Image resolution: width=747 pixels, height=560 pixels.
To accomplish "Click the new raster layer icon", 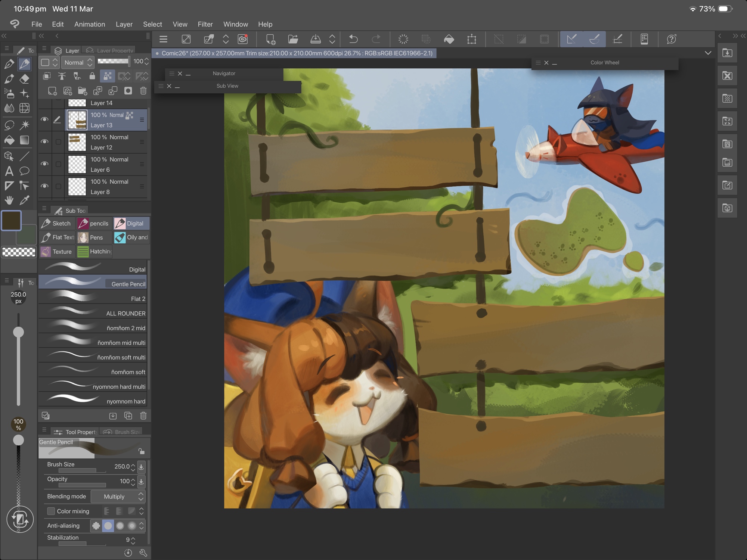I will coord(52,91).
